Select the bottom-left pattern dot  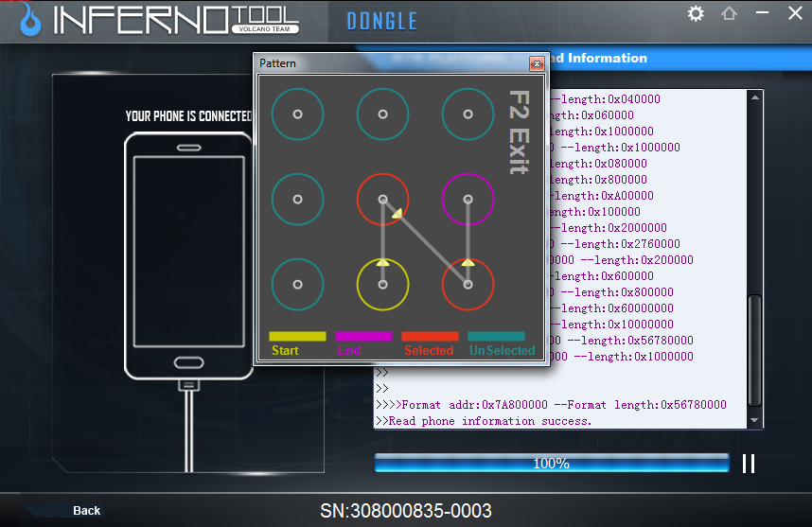point(298,284)
